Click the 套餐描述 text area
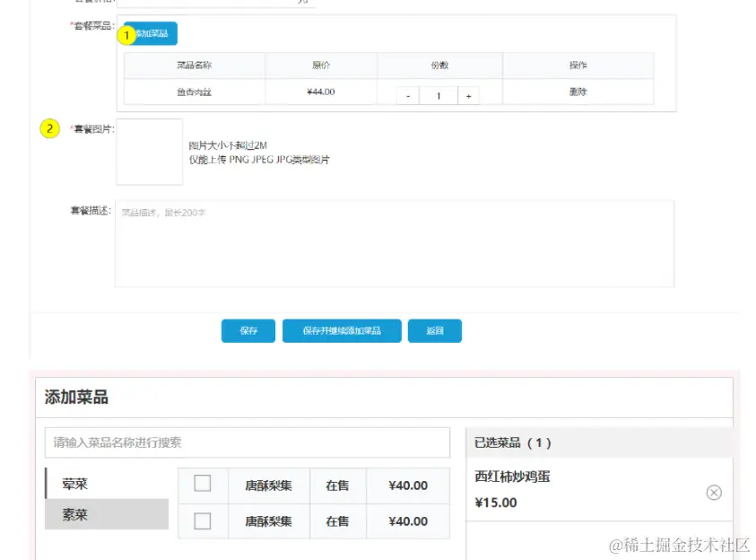 tap(395, 243)
